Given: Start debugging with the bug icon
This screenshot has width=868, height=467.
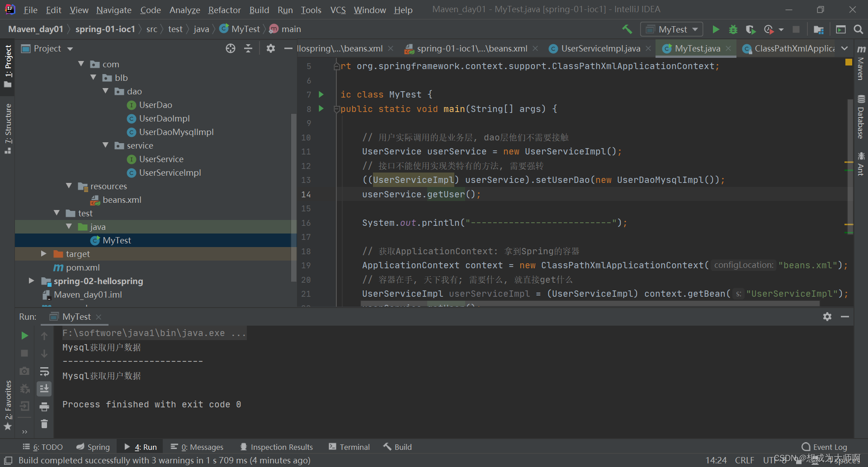Looking at the screenshot, I should (x=733, y=29).
